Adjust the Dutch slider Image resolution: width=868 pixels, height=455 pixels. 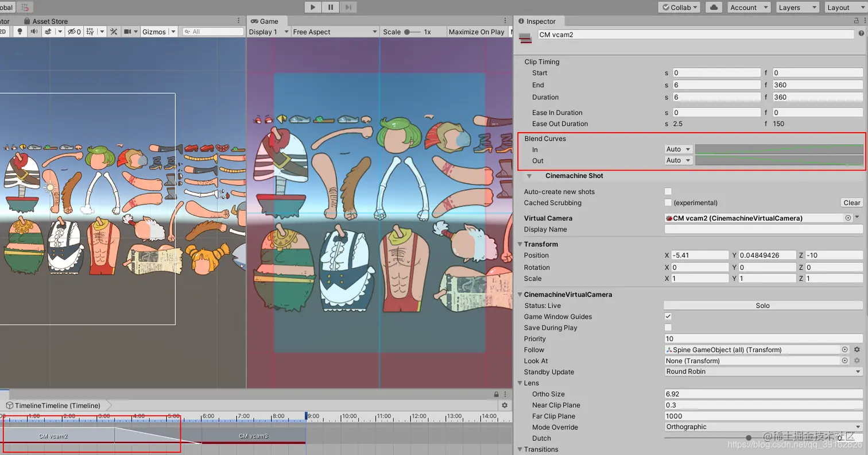coord(748,438)
